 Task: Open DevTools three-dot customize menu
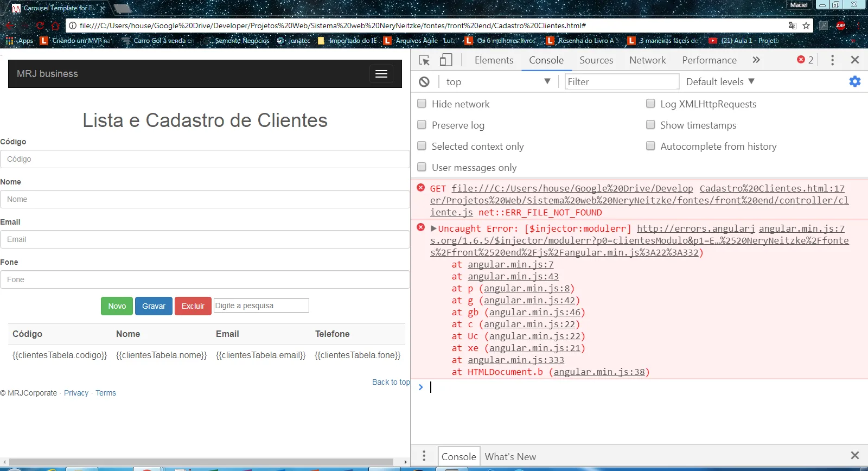point(833,60)
